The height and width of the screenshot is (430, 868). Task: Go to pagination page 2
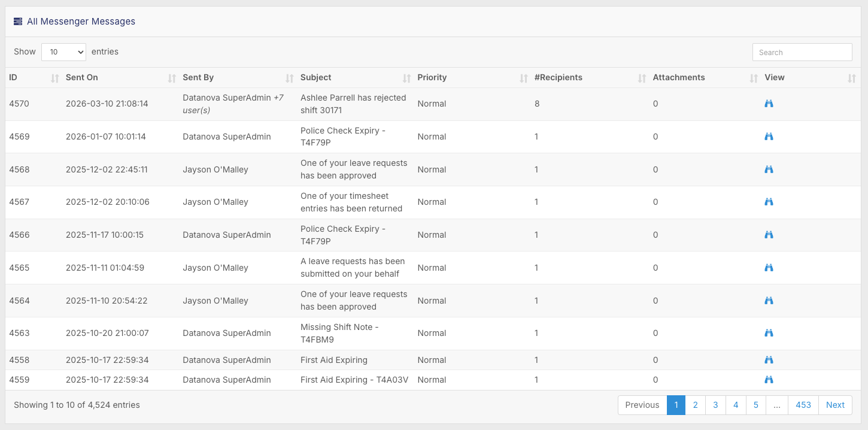(696, 405)
